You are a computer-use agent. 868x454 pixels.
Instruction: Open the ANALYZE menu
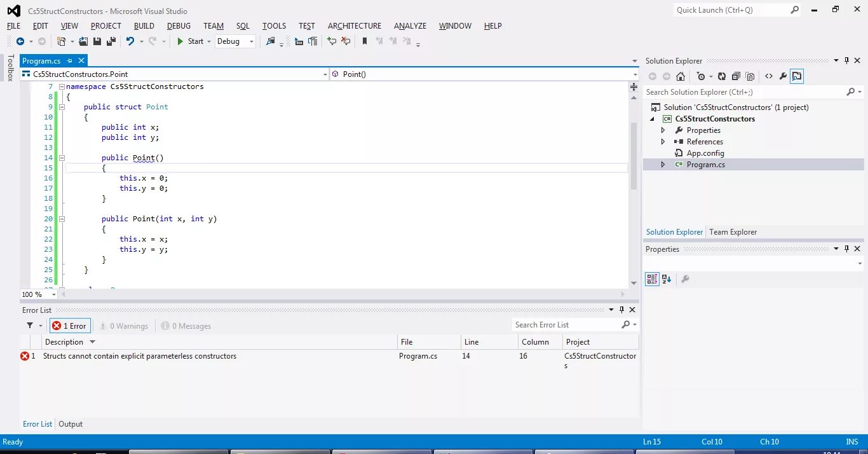pos(410,26)
